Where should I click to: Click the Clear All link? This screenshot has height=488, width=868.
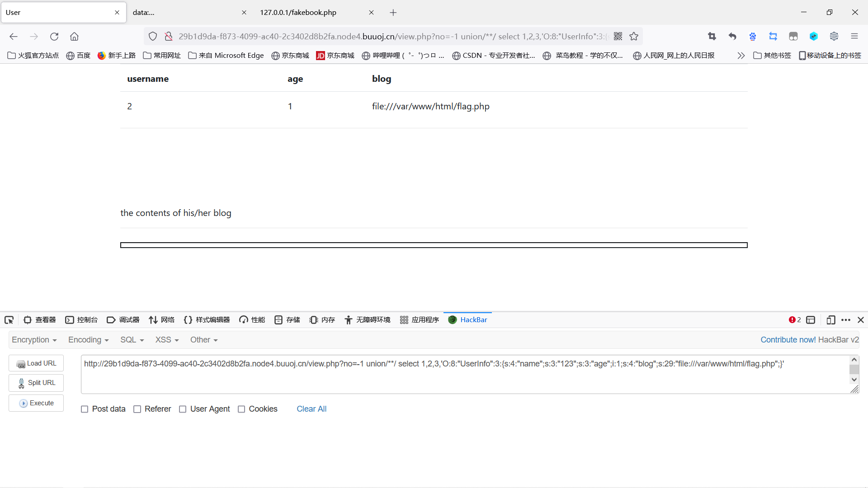pyautogui.click(x=311, y=409)
